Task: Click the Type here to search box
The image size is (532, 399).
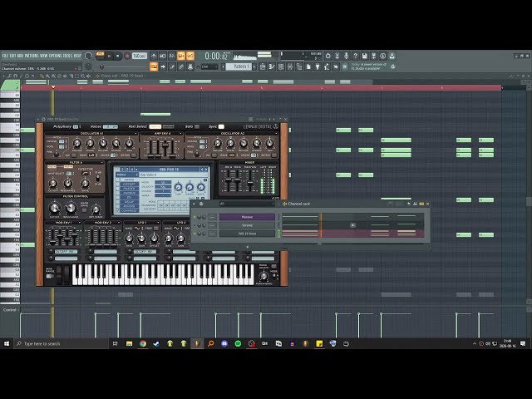Action: (61, 343)
